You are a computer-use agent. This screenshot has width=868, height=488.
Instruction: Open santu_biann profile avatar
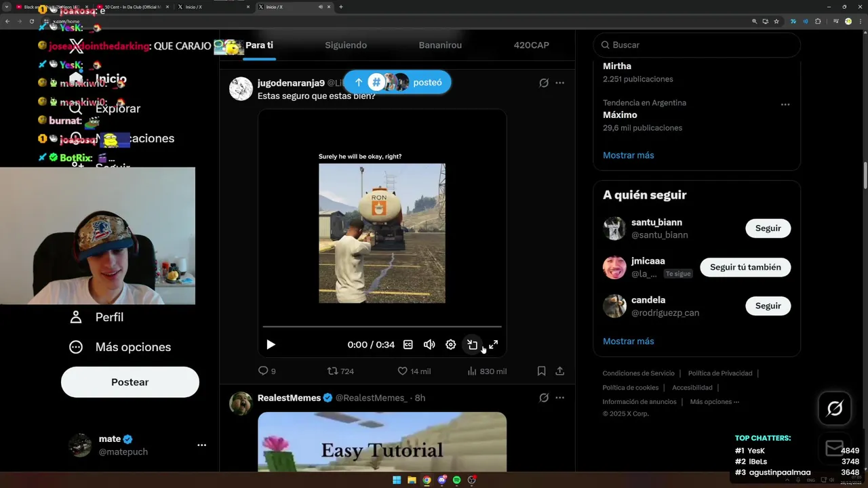(x=614, y=228)
